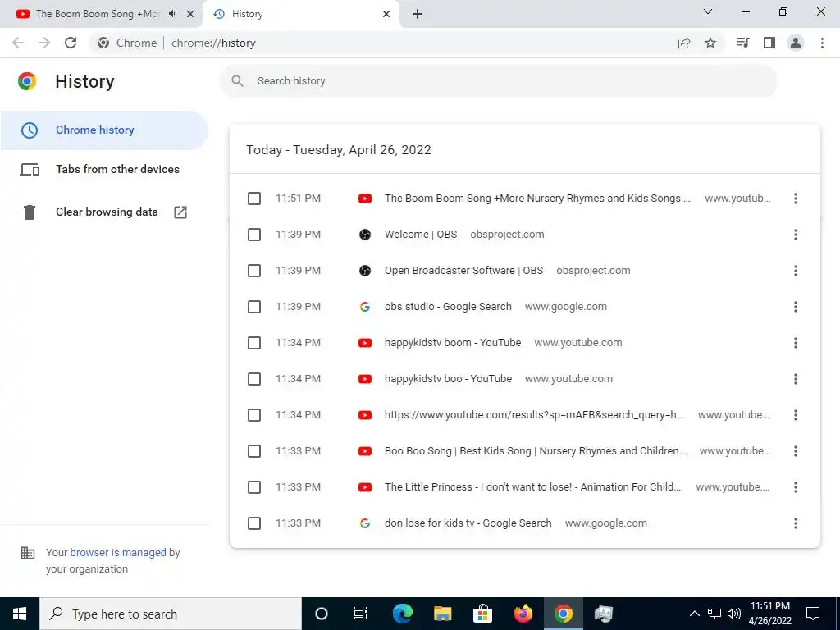Open actions menu for obs studio search
Viewport: 840px width, 630px height.
coord(796,307)
